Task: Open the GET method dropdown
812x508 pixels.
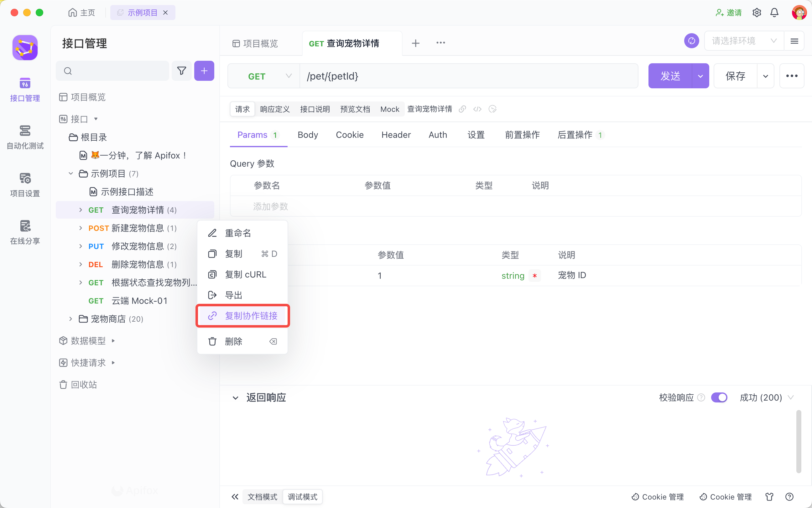Action: [264, 76]
